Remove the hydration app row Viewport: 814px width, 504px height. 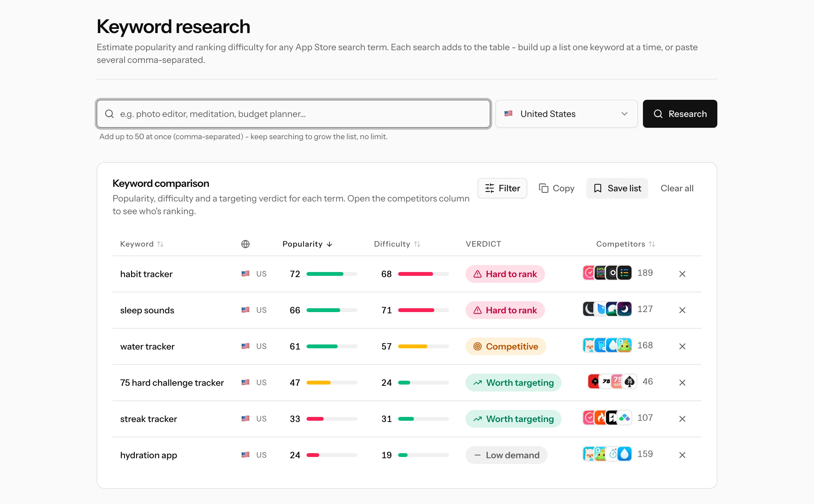coord(682,455)
